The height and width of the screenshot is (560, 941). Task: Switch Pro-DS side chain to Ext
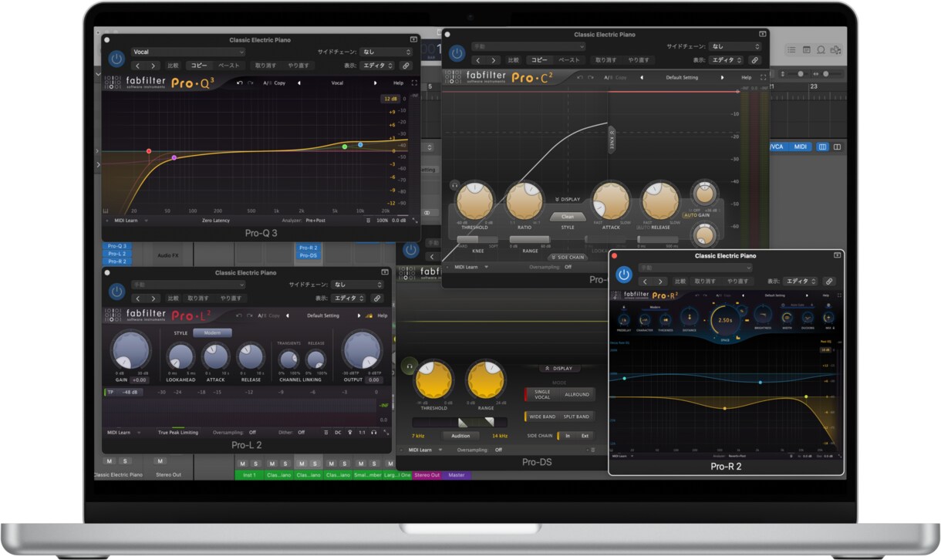[x=584, y=436]
